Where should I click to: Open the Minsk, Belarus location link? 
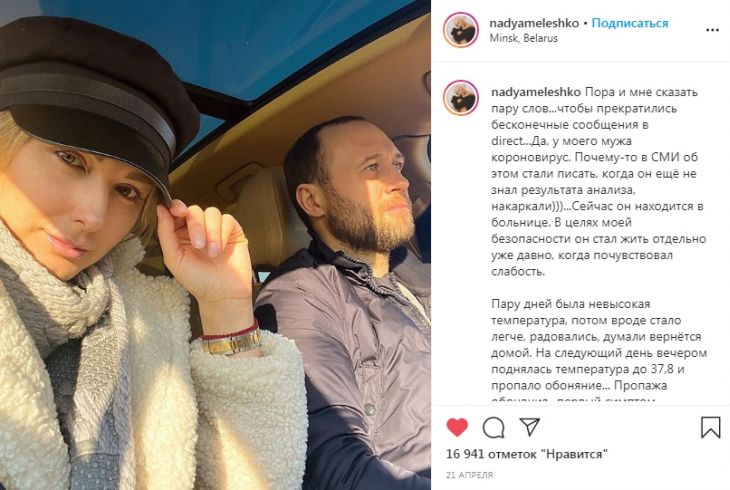[523, 38]
